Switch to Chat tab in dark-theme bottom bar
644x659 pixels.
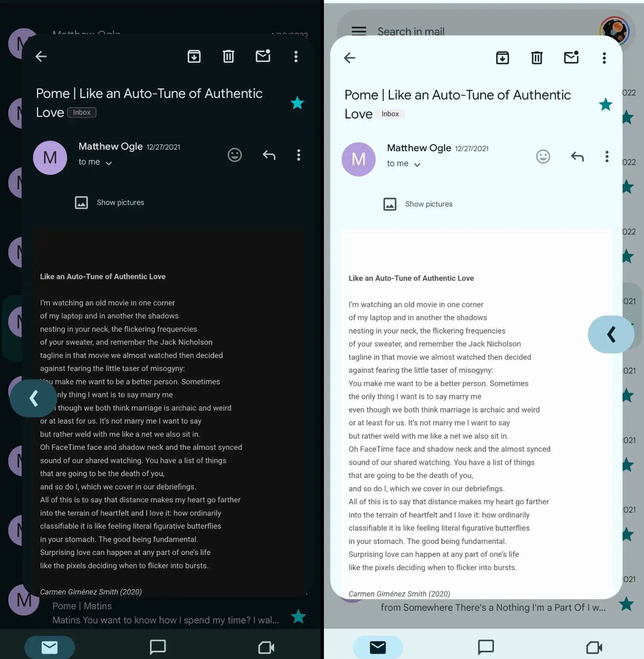point(158,647)
